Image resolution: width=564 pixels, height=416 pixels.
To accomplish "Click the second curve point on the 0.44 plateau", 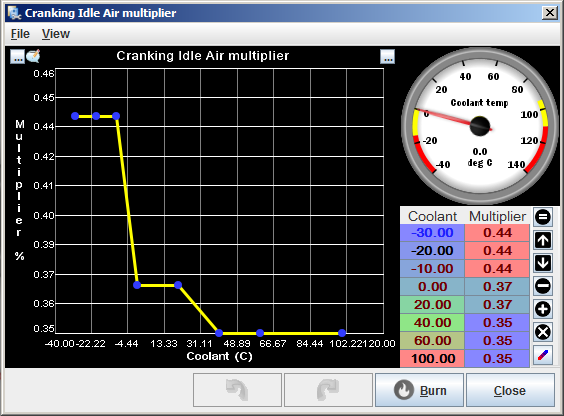I will click(x=96, y=116).
